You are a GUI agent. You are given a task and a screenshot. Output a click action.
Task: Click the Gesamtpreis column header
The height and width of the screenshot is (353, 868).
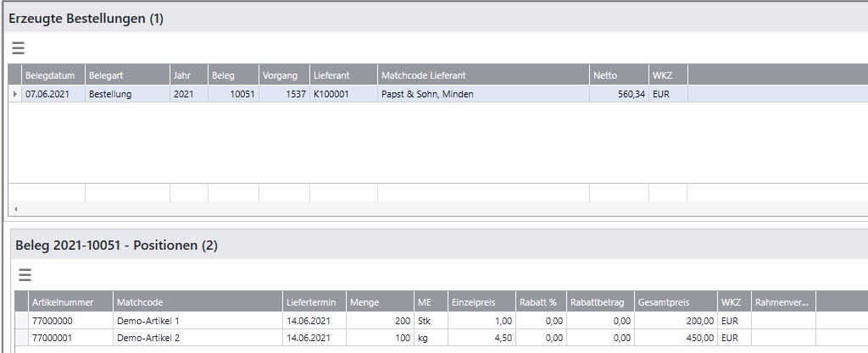coord(675,301)
